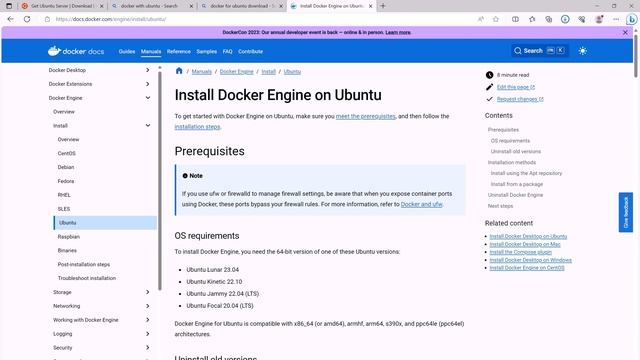Screen dimensions: 640x360
Task: Open a new browser tab
Action: coord(383,6)
